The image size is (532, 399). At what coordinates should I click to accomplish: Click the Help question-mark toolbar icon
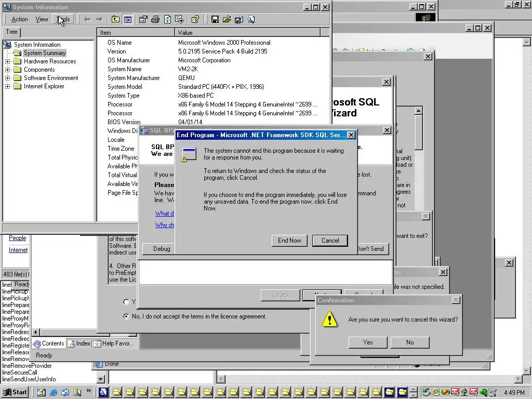pos(195,19)
